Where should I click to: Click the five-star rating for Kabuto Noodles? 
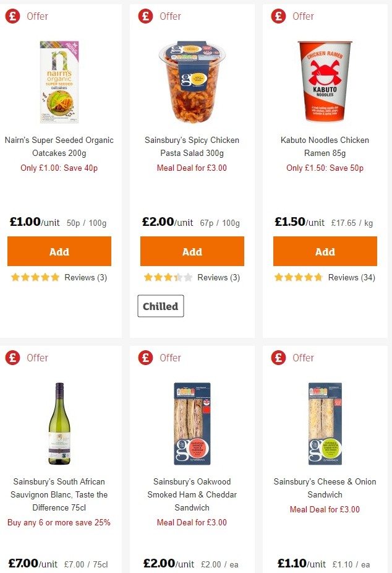pyautogui.click(x=298, y=278)
